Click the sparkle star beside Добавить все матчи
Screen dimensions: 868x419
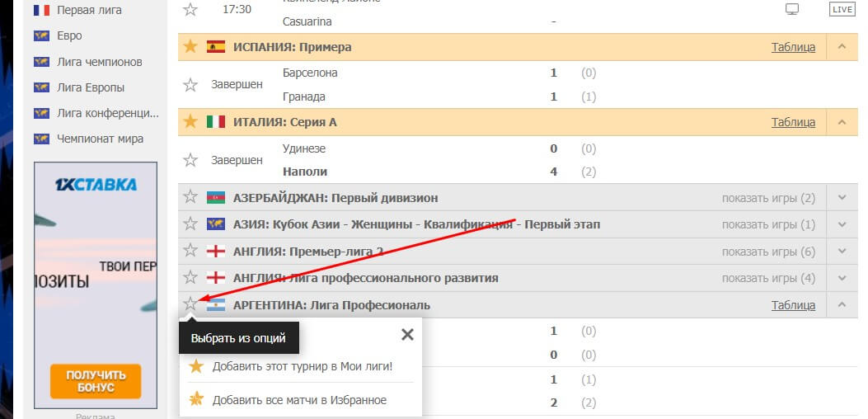[x=196, y=399]
